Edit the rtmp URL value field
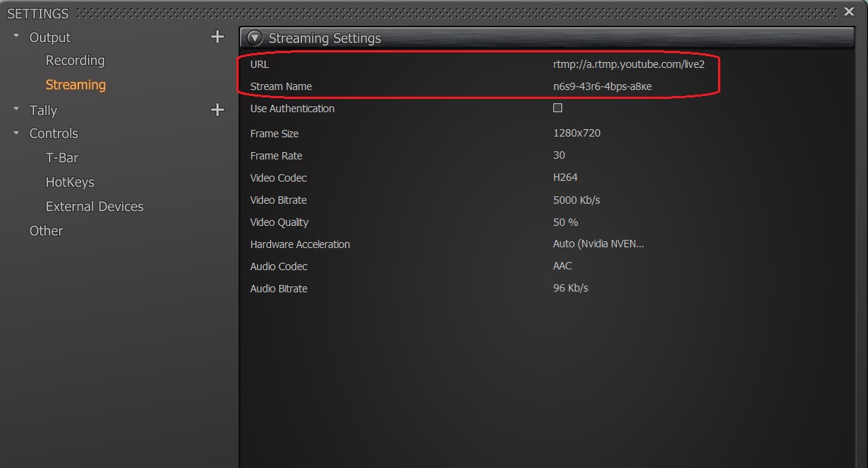The width and height of the screenshot is (868, 468). (629, 64)
